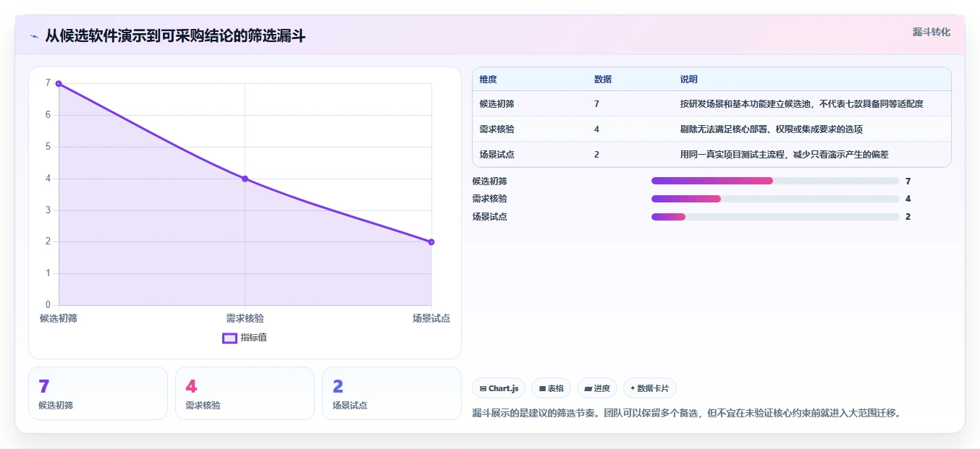Select the 需求核验 cell in the table
Screen dimensions: 980x449
[x=497, y=129]
